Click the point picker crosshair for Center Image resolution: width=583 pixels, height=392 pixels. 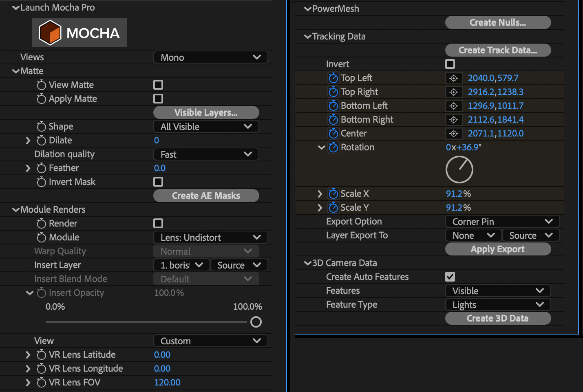454,134
